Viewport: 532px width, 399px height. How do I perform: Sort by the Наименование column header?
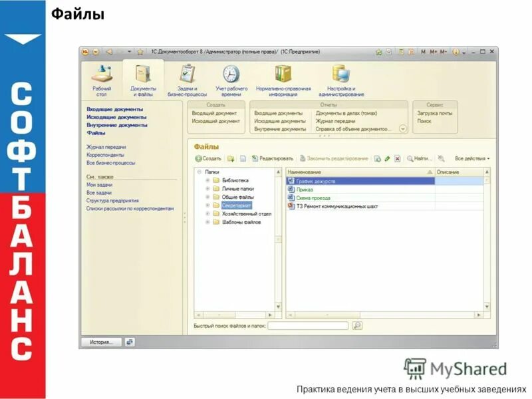(x=360, y=172)
